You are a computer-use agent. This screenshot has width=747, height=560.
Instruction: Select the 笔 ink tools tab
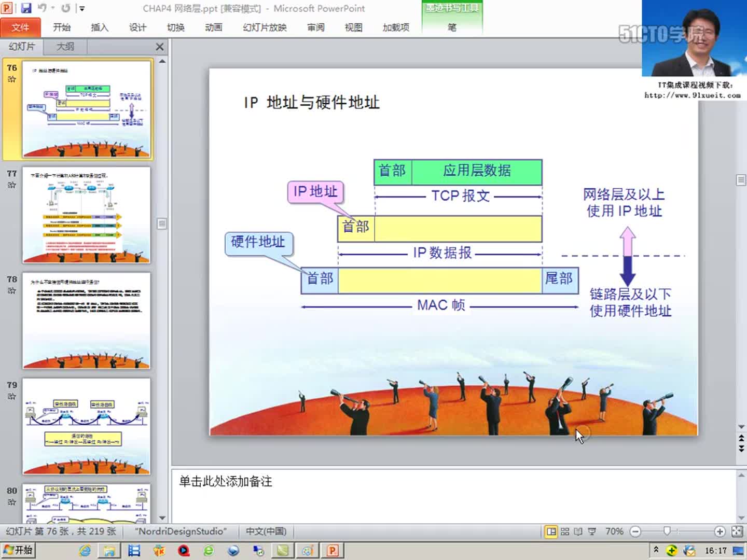pos(452,27)
